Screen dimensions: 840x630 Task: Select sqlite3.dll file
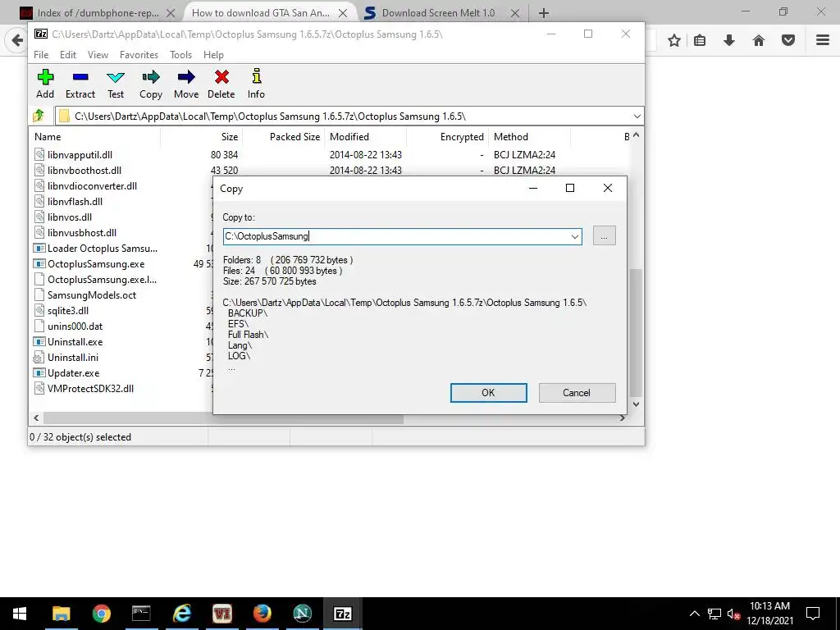click(x=68, y=310)
